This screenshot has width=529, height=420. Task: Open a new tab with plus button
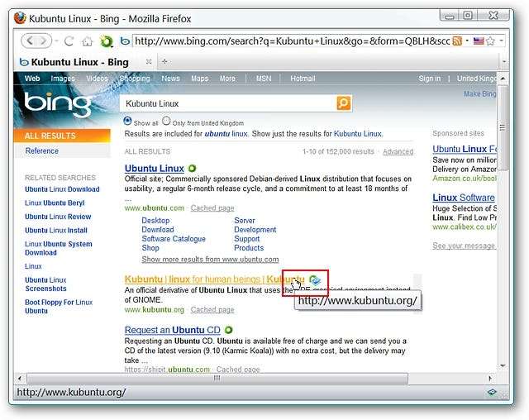tap(164, 61)
